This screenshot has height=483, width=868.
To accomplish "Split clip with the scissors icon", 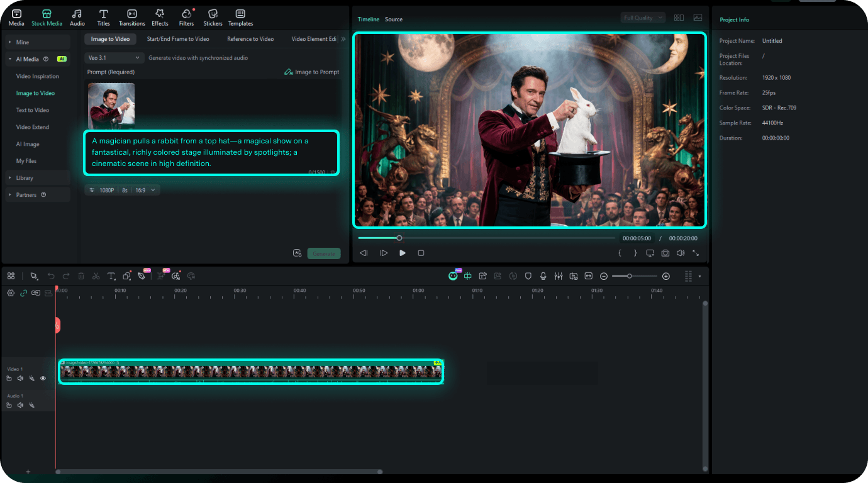I will tap(96, 276).
